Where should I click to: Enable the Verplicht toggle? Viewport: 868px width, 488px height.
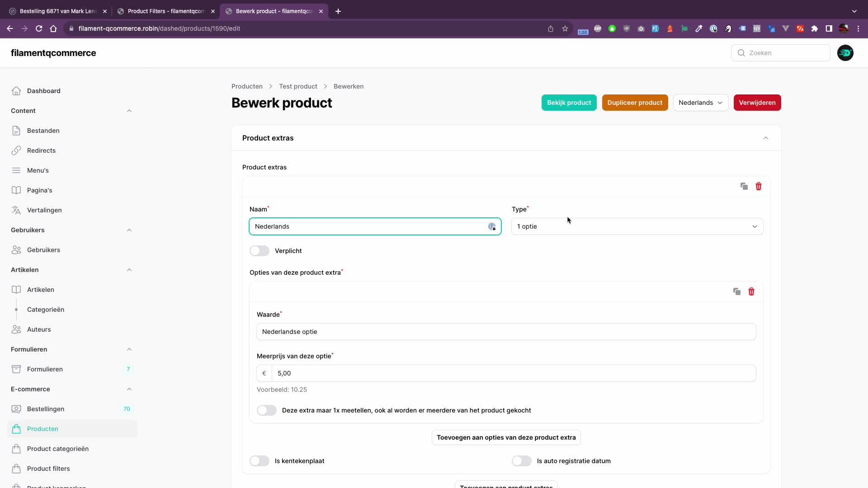[259, 251]
